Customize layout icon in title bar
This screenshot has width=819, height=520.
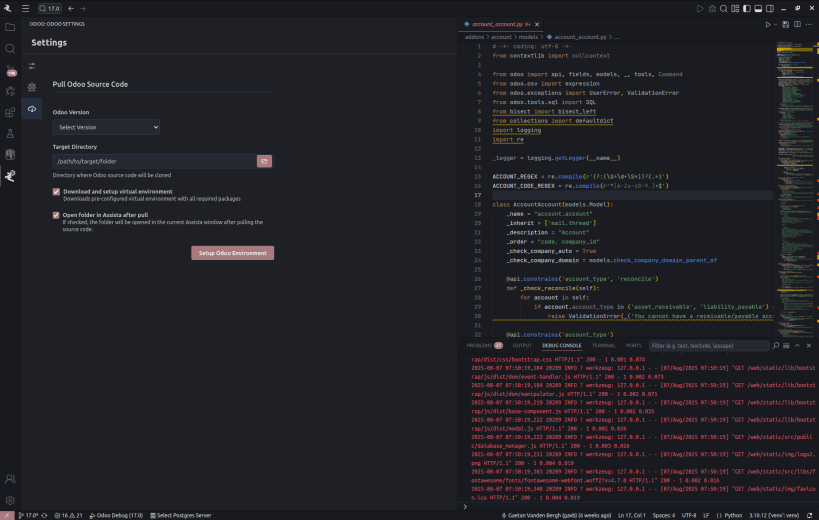[735, 8]
